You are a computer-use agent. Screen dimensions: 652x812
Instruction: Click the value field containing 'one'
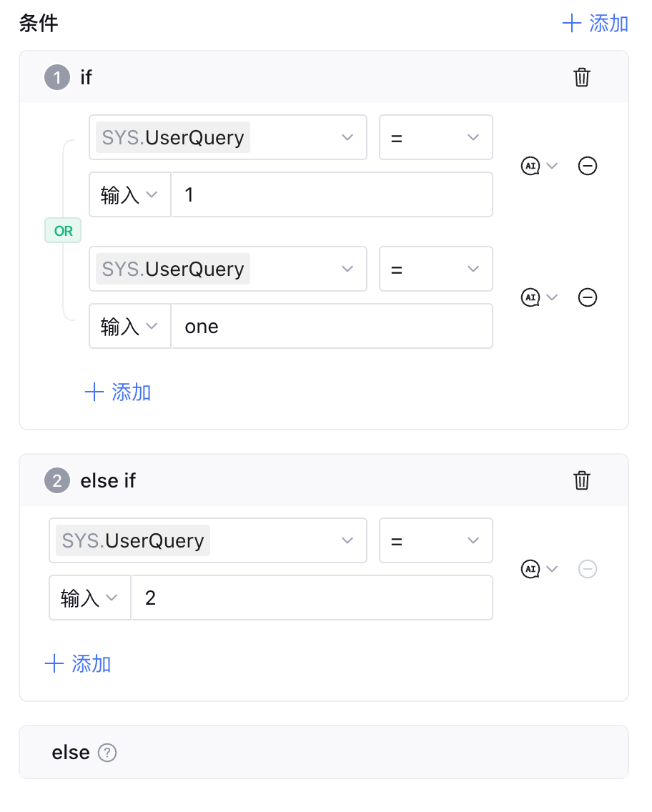(x=332, y=327)
